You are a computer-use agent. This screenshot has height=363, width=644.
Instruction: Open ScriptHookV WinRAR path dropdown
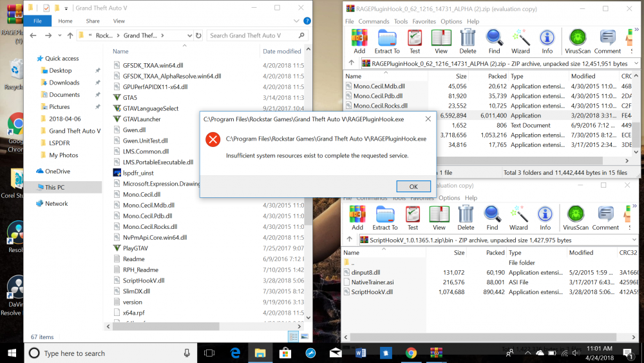(x=634, y=240)
